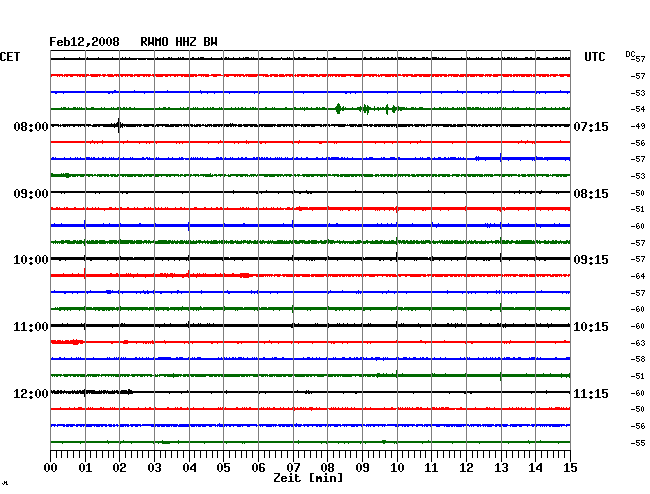The width and height of the screenshot is (650, 494).
Task: Click the 11:15 UTC time label
Action: click(591, 393)
